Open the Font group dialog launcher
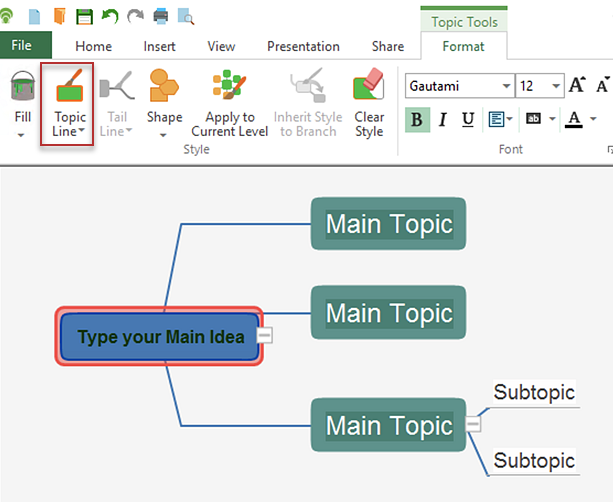The width and height of the screenshot is (613, 502). [610, 149]
